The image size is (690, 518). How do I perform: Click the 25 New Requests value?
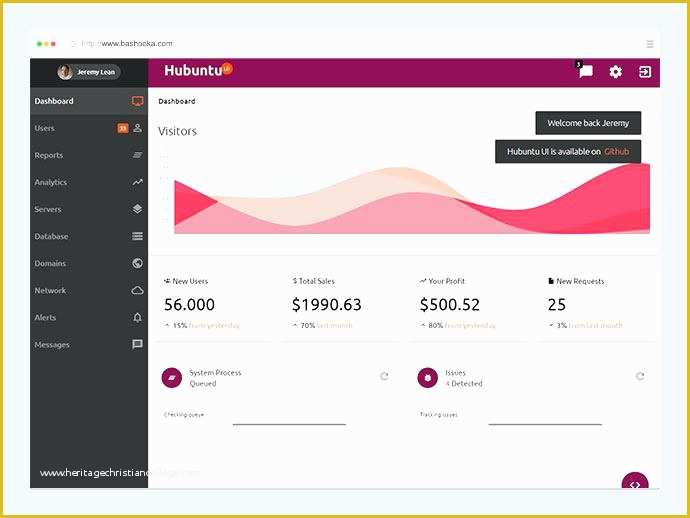point(557,305)
